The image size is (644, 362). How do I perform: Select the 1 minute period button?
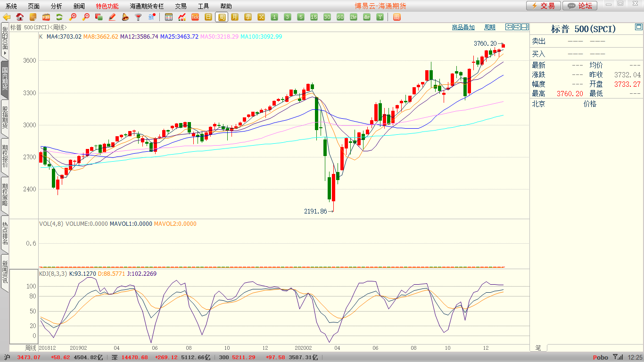(274, 17)
